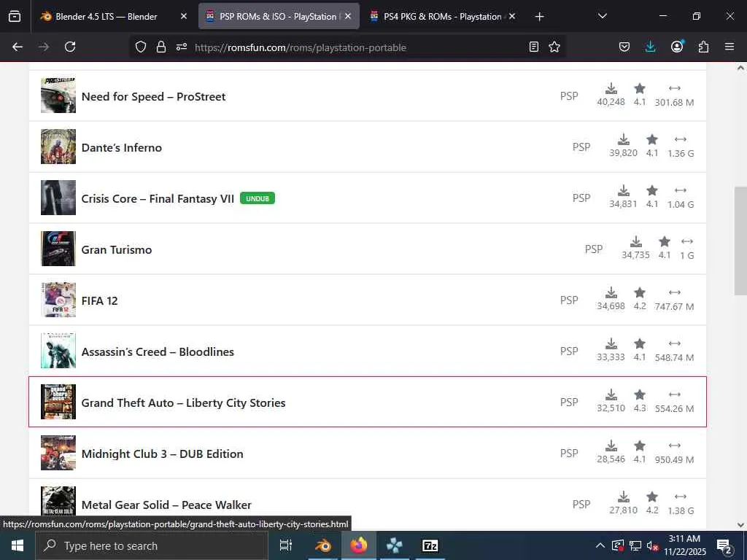747x560 pixels.
Task: Open Midnight Club 3 – DUB Edition
Action: pos(163,454)
